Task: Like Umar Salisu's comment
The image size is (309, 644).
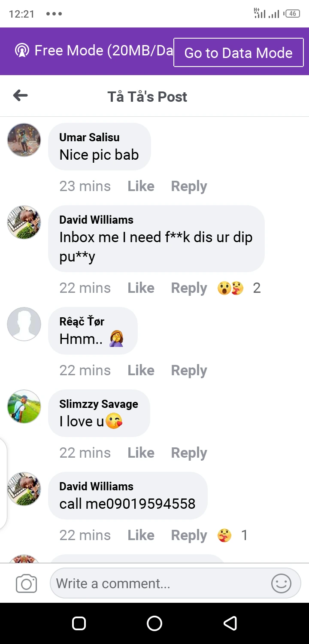Action: [141, 186]
